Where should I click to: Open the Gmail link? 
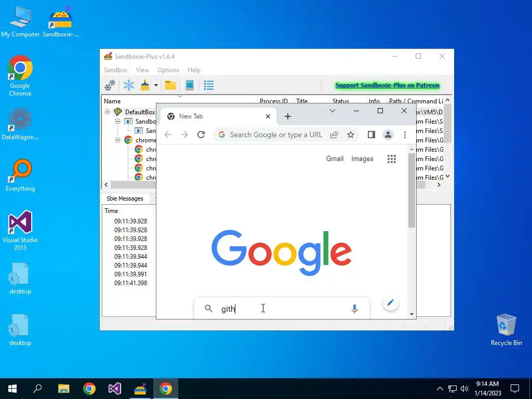[335, 159]
